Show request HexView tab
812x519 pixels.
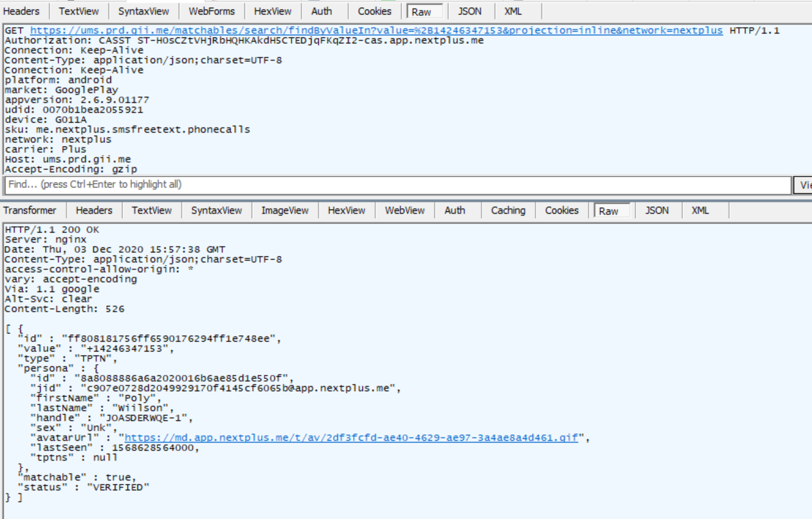[272, 11]
